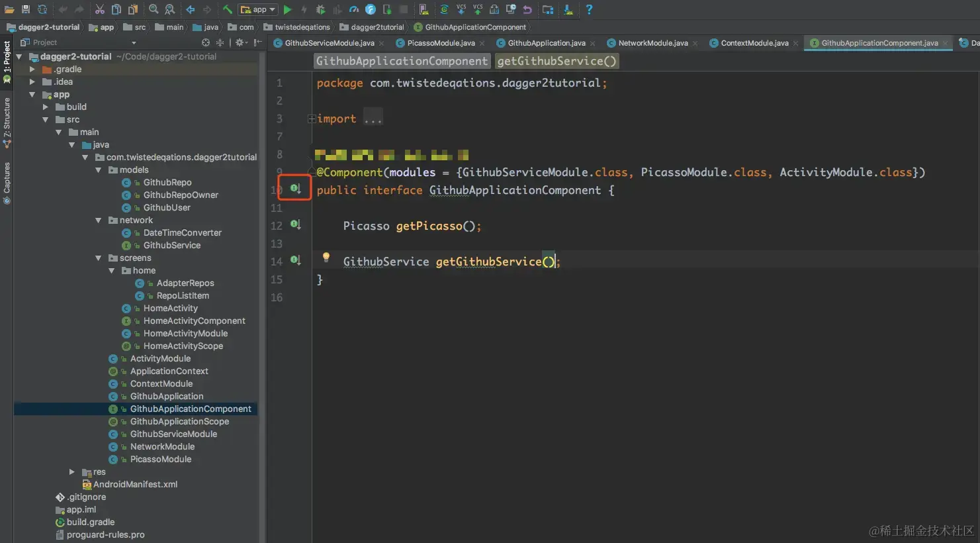Select PicassoModule in project tree

tap(161, 459)
